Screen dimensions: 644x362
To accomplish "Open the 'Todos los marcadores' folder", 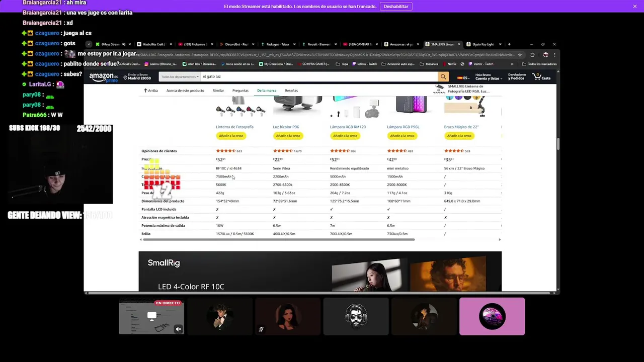I will pyautogui.click(x=539, y=64).
